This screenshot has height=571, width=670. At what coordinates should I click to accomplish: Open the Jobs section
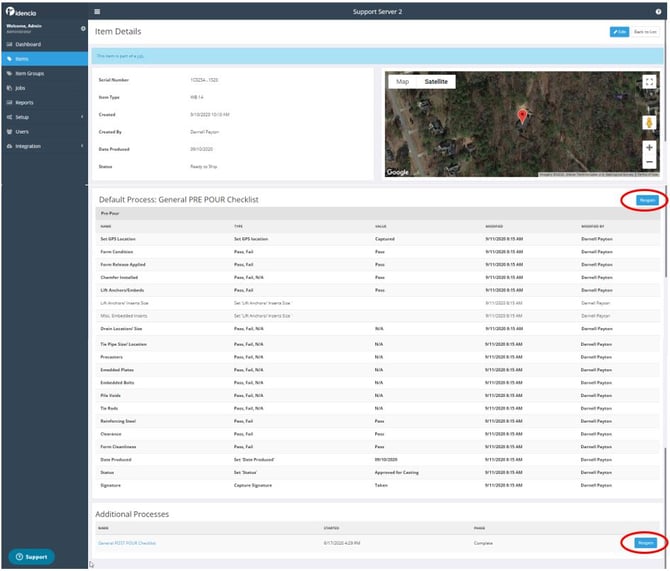click(24, 88)
